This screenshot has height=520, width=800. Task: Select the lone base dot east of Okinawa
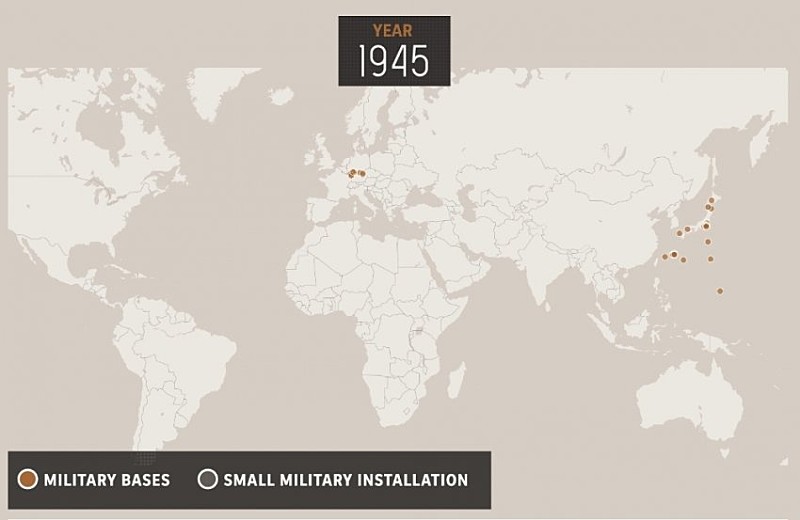pos(711,259)
